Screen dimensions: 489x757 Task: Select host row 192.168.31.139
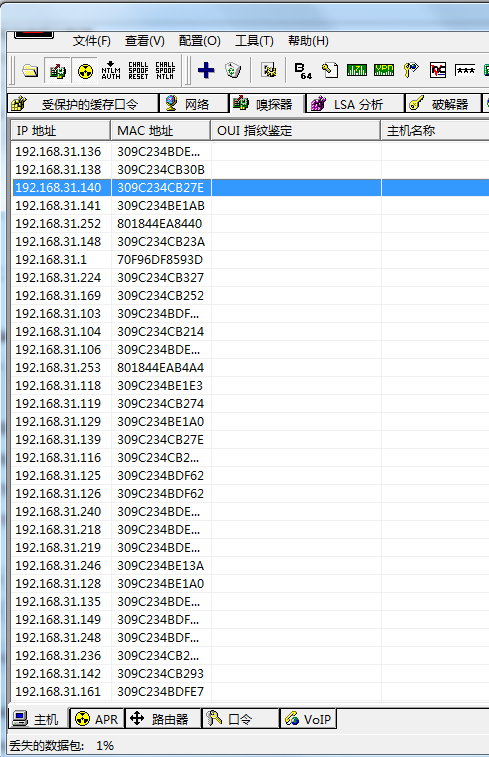pos(250,440)
